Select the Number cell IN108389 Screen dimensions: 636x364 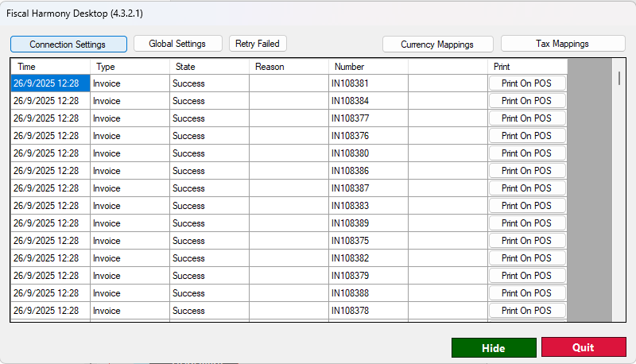coord(368,223)
